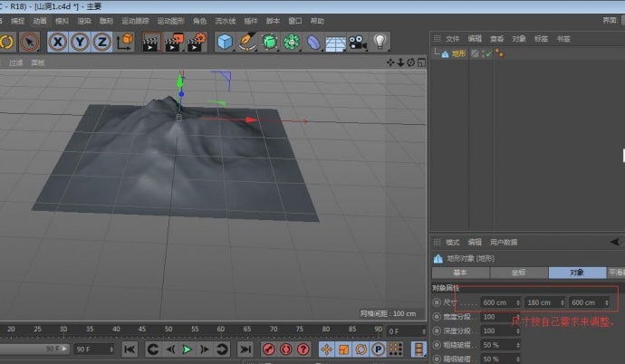The image size is (625, 364).
Task: Click the coordinate system cube icon
Action: click(125, 42)
